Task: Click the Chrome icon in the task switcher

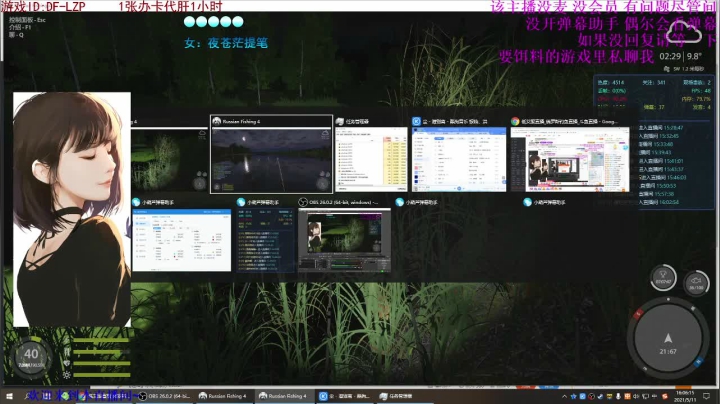Action: [x=515, y=121]
